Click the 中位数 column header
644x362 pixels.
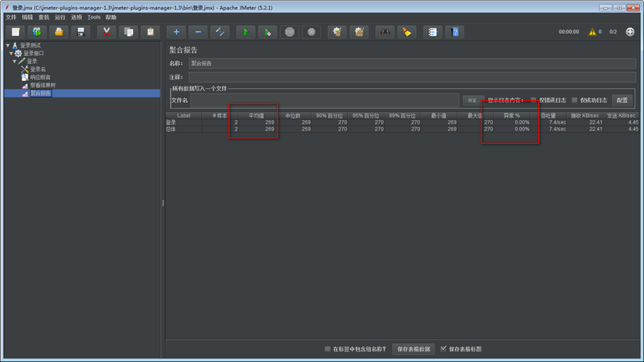click(293, 115)
